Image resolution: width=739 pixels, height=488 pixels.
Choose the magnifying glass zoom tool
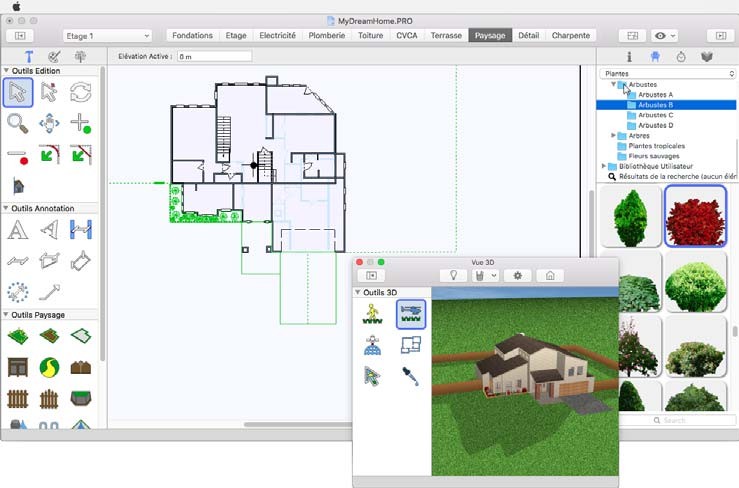pos(18,124)
